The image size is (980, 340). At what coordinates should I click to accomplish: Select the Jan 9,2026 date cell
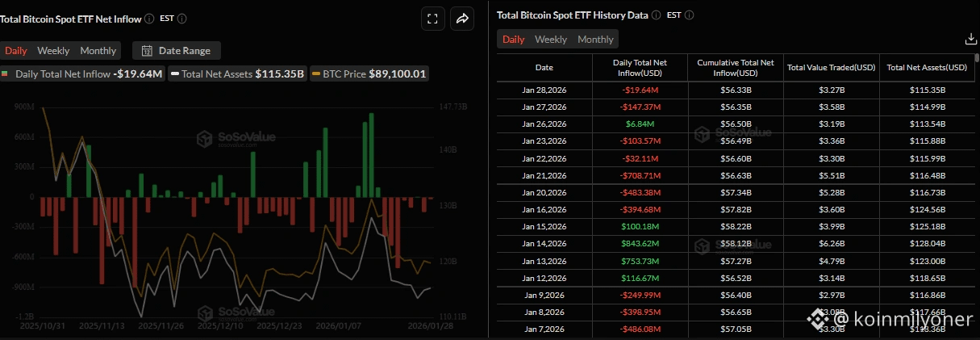coord(544,295)
